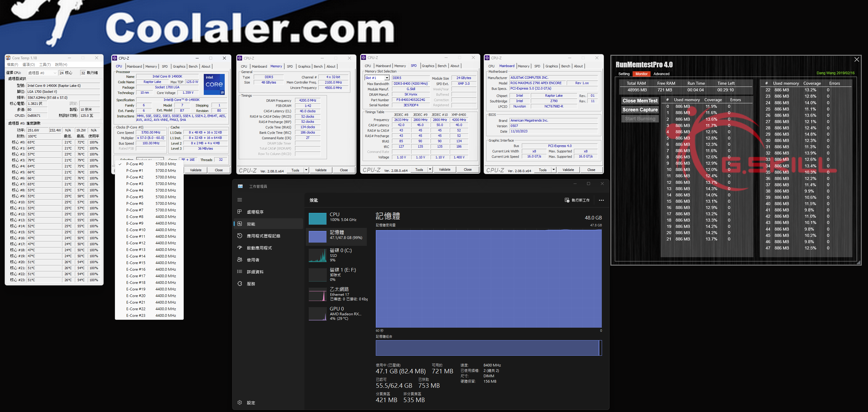Select E-Core #23 in core list
The height and width of the screenshot is (412, 868).
tap(149, 316)
